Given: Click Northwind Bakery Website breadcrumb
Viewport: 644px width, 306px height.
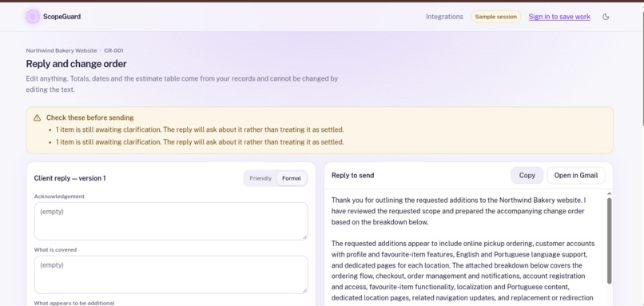Looking at the screenshot, I should (62, 50).
